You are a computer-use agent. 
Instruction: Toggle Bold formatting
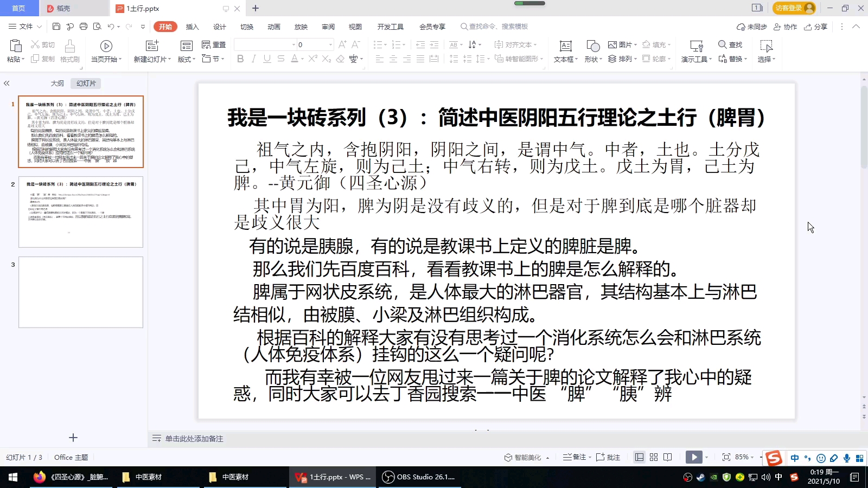(x=240, y=59)
